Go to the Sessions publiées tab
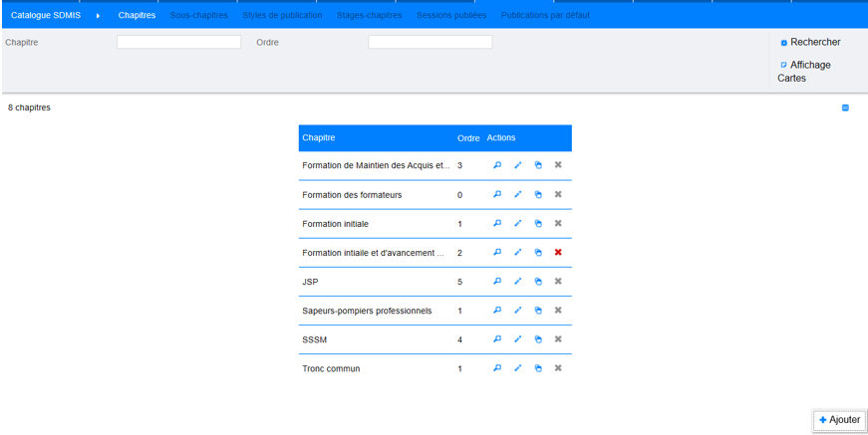 pos(451,16)
